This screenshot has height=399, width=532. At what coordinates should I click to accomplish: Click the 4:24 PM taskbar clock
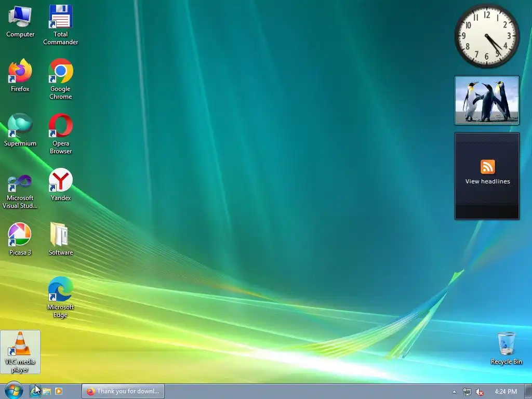[x=506, y=392]
